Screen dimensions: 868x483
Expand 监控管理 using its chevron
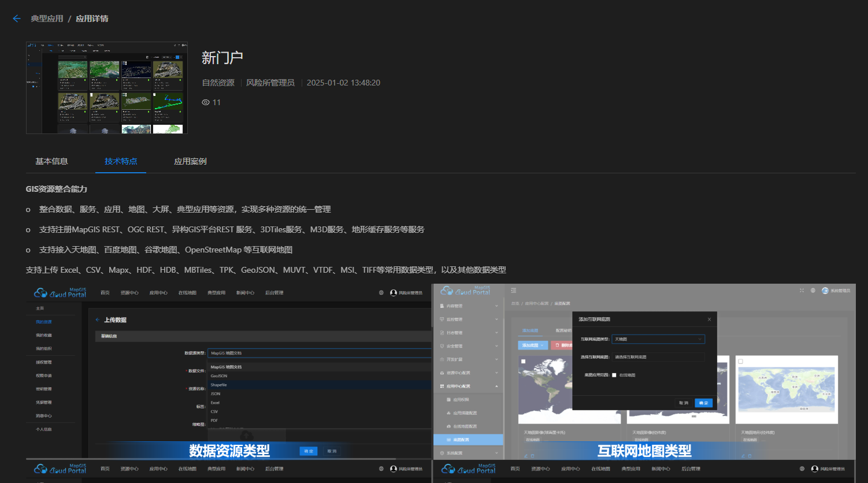[x=496, y=319]
